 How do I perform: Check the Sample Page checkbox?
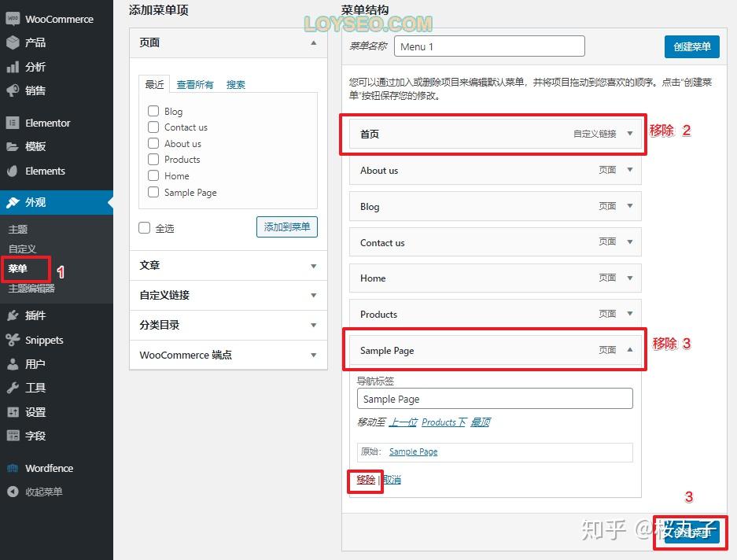tap(153, 192)
